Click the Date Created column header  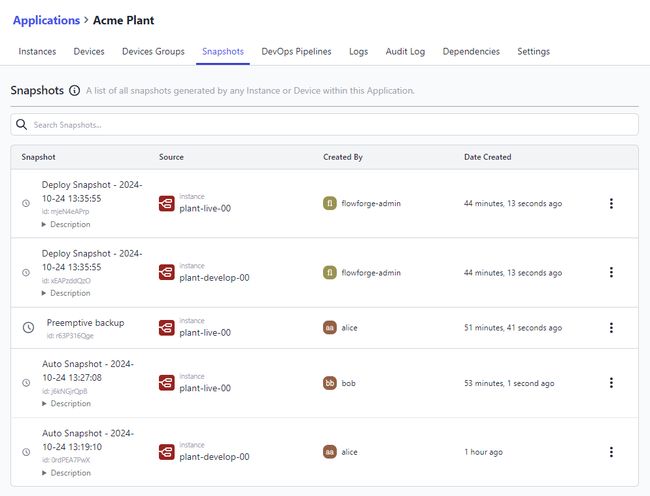pos(488,157)
